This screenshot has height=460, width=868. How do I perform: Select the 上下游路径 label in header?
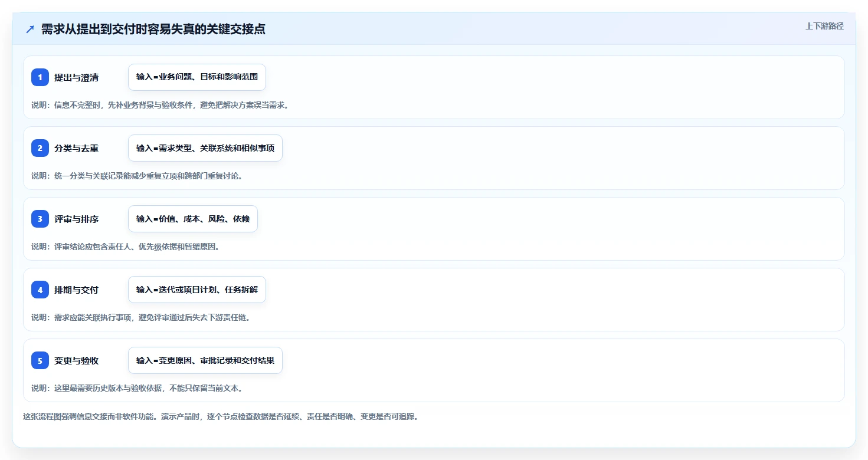[824, 26]
